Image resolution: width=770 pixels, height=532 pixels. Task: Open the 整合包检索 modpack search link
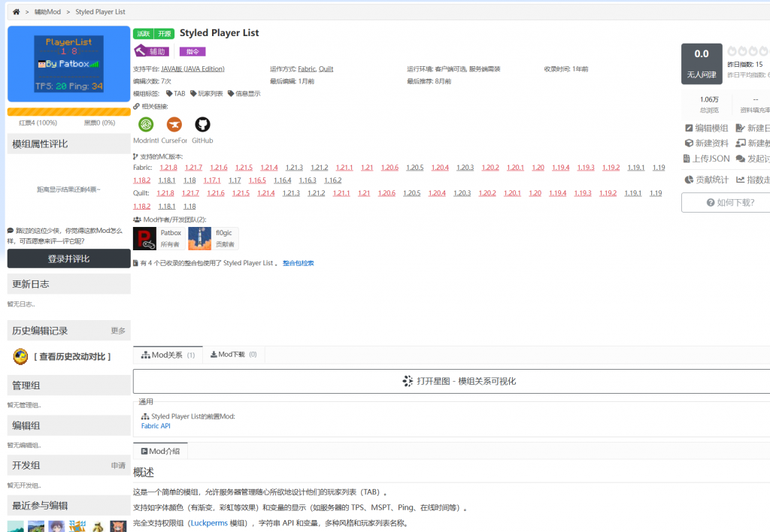click(x=298, y=263)
